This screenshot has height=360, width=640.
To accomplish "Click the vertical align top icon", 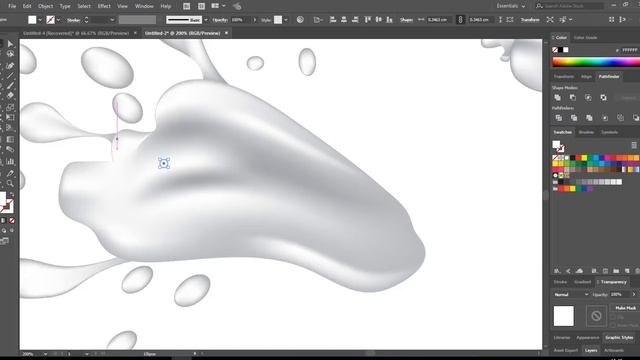I will pyautogui.click(x=367, y=20).
